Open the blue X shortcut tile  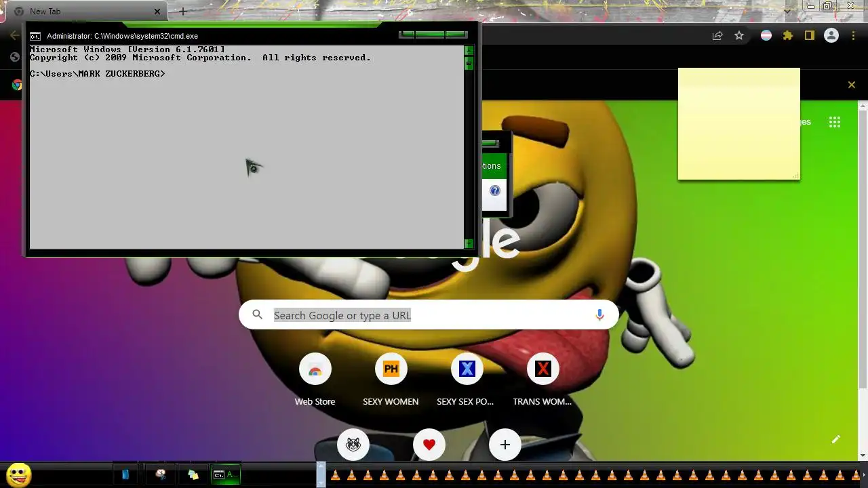(x=467, y=369)
